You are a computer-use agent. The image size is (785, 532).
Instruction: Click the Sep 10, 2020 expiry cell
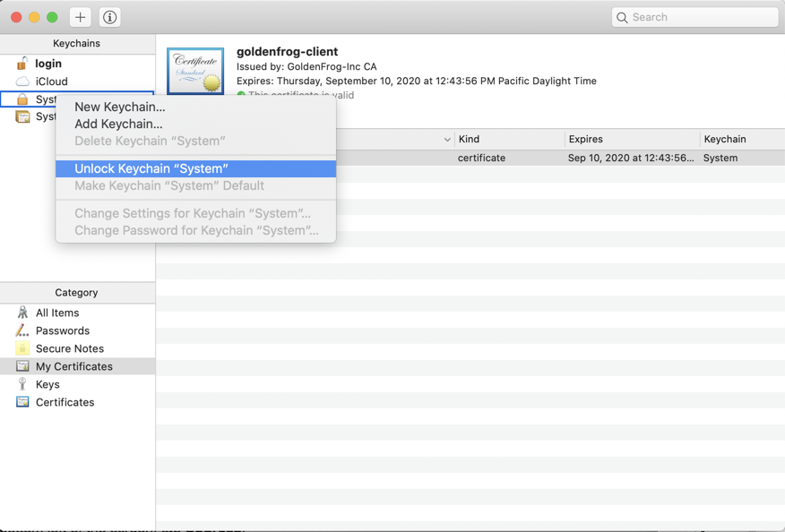click(x=631, y=159)
